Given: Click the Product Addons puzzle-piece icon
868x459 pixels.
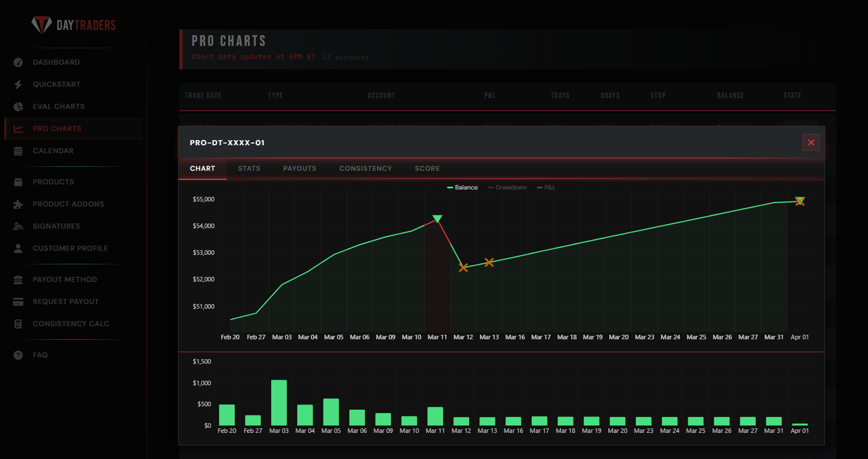Looking at the screenshot, I should pos(18,204).
